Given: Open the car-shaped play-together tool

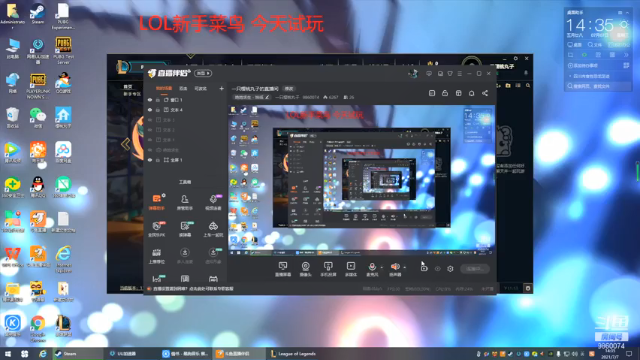Looking at the screenshot, I should (213, 229).
